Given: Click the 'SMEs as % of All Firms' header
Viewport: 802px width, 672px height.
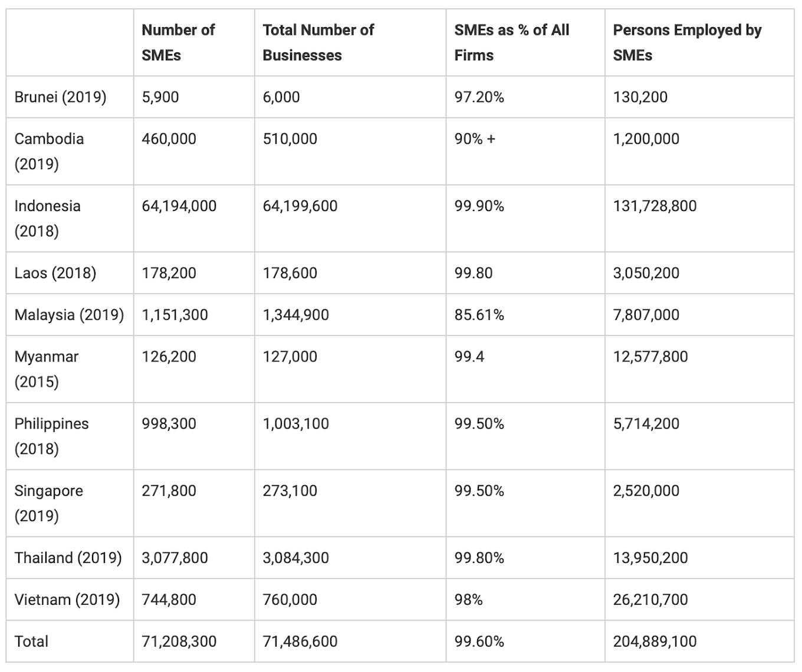Looking at the screenshot, I should [511, 42].
